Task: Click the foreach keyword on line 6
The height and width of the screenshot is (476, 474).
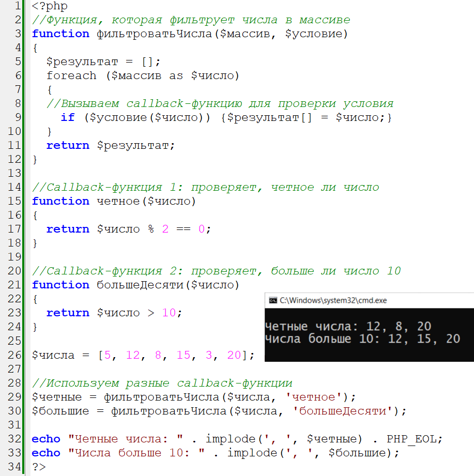Action: point(71,75)
